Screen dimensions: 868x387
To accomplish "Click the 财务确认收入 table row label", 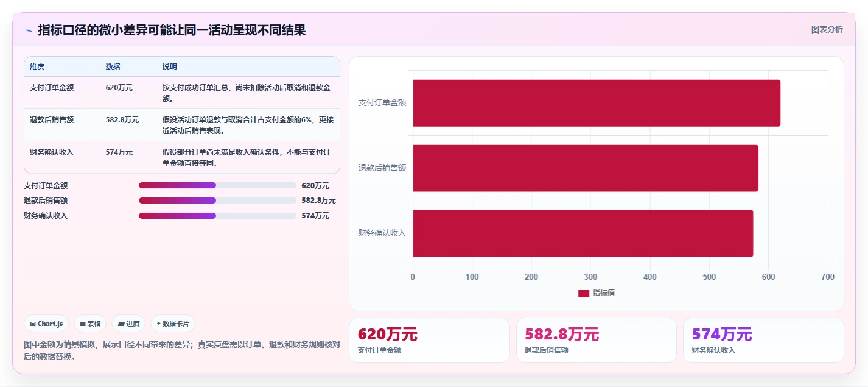I will pyautogui.click(x=52, y=152).
